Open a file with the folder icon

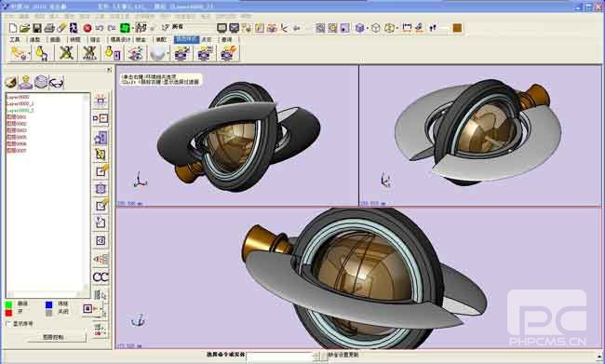25,28
